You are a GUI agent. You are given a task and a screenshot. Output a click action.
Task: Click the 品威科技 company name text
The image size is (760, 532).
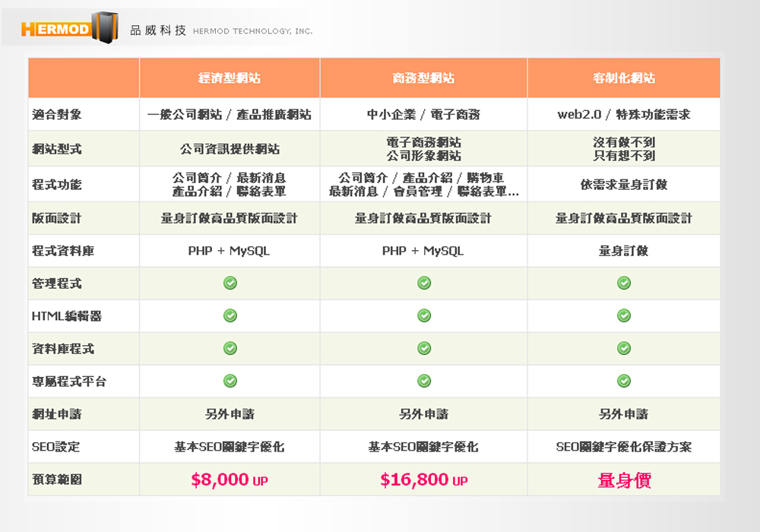158,30
